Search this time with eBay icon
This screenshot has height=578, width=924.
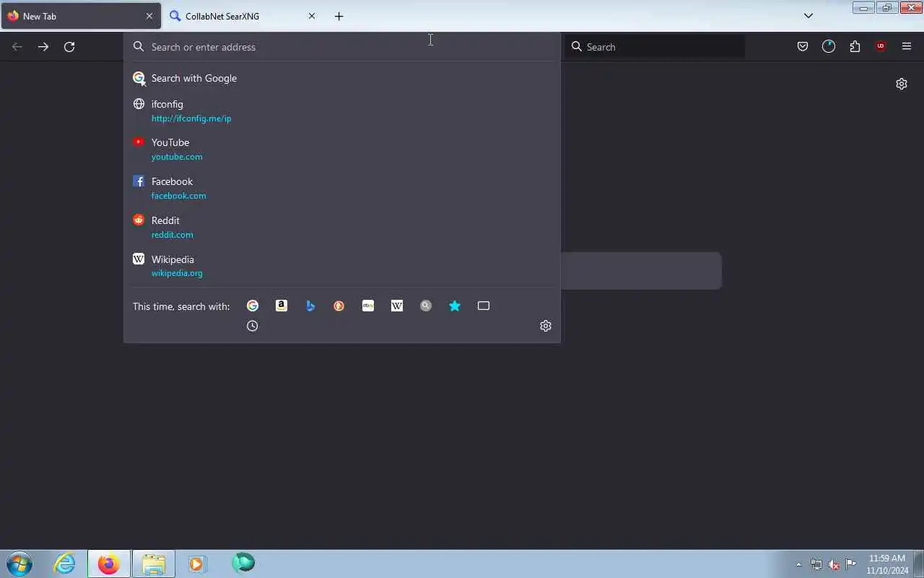tap(368, 306)
